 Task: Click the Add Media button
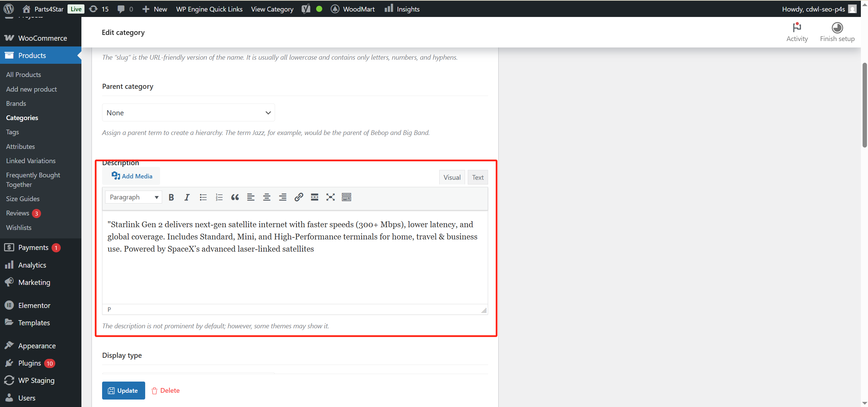pos(132,176)
